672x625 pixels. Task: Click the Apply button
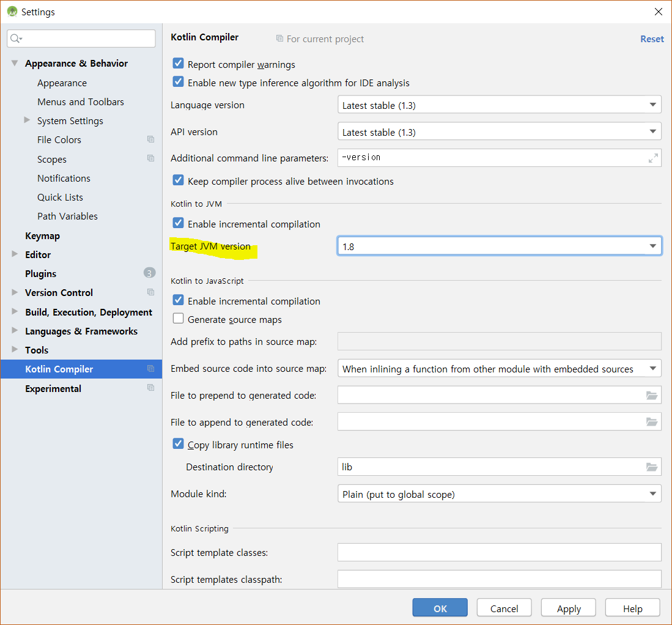click(569, 608)
